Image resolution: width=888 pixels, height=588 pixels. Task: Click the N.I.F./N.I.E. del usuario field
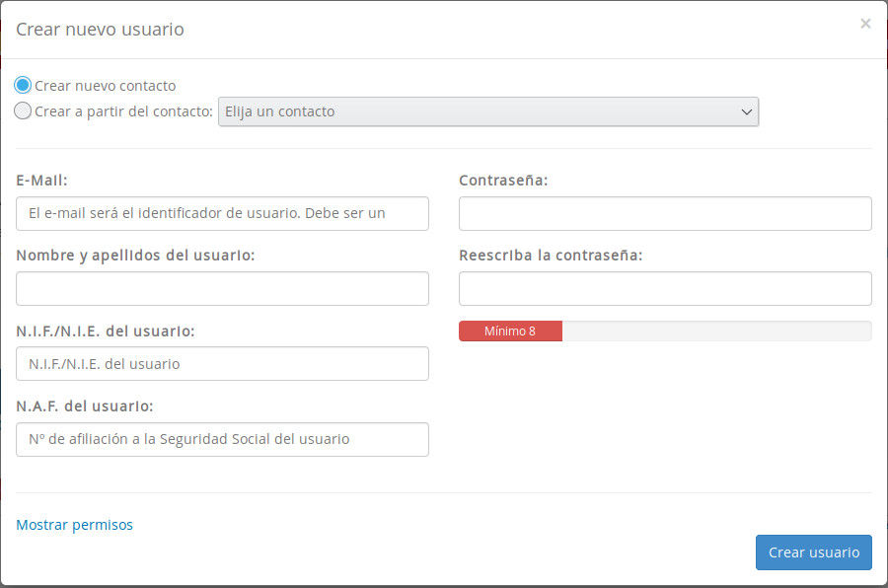coord(222,363)
